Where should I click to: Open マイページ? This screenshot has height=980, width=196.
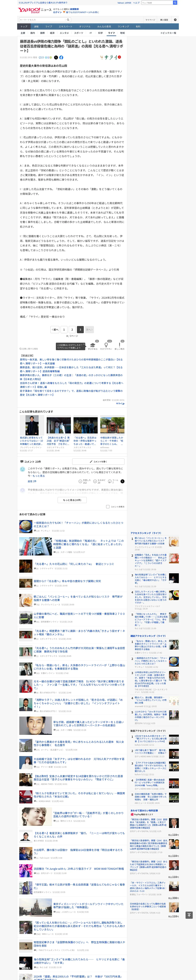pos(150,20)
